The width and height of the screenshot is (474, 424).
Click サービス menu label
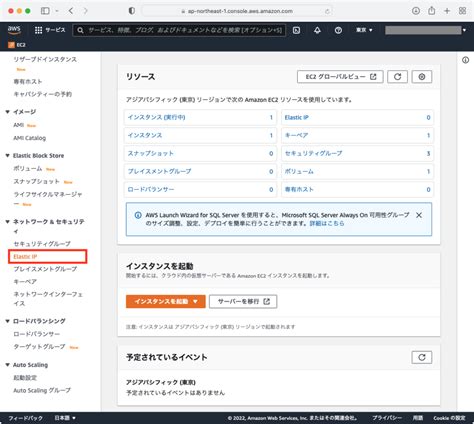(x=55, y=30)
